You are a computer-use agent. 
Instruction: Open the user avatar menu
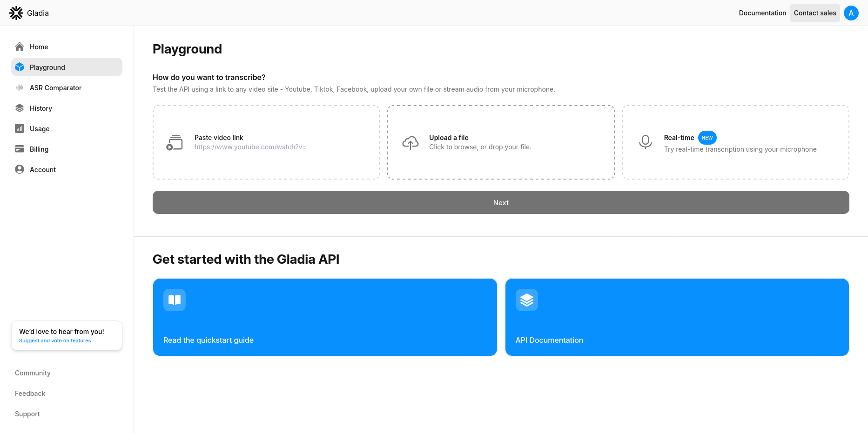(851, 13)
